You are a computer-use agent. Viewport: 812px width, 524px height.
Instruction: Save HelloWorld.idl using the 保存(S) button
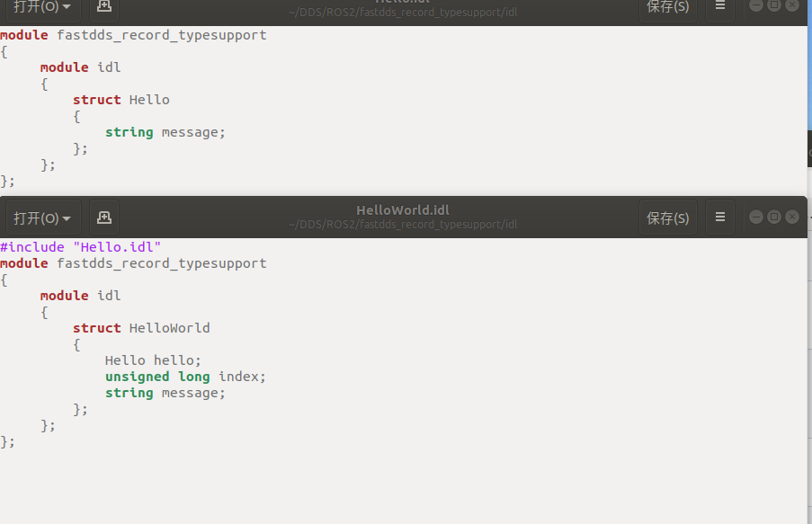667,217
